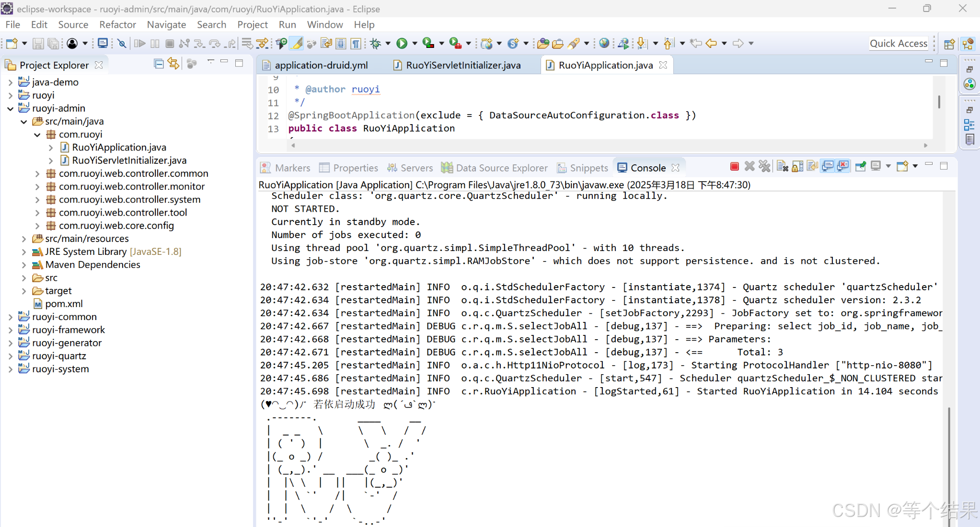This screenshot has width=980, height=527.
Task: Click Collapse All in Project Explorer
Action: (159, 64)
